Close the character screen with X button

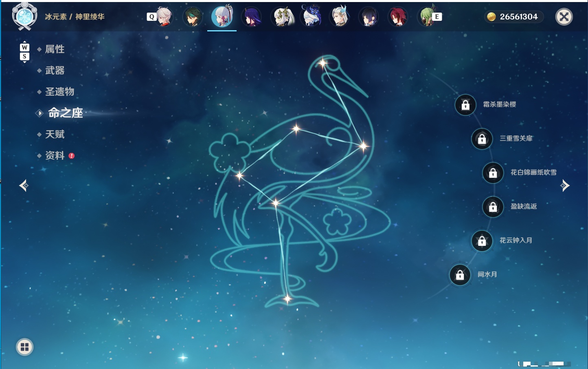click(564, 17)
